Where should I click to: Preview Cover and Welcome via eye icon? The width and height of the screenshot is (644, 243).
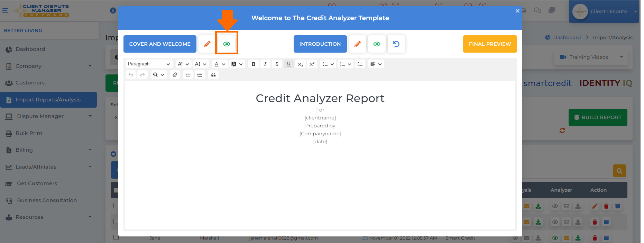[x=227, y=44]
